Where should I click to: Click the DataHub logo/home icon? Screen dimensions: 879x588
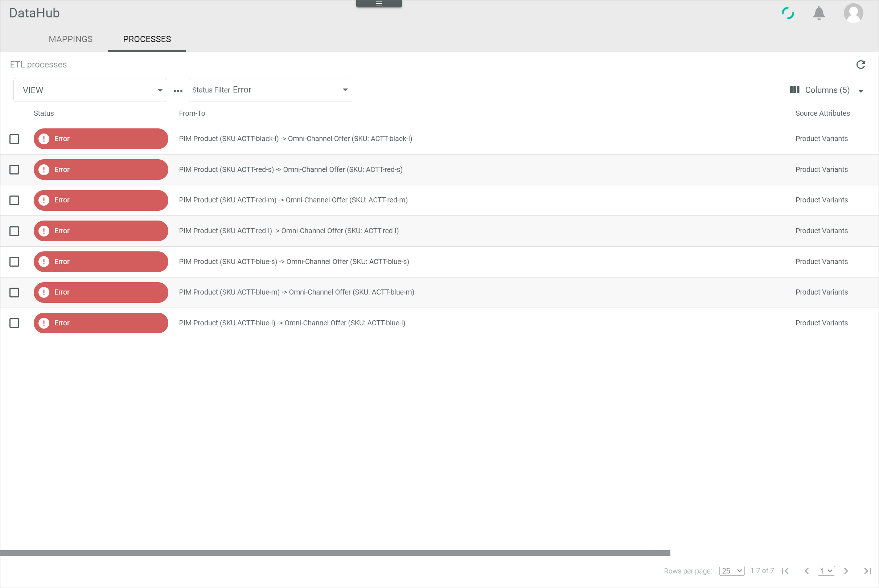click(35, 12)
